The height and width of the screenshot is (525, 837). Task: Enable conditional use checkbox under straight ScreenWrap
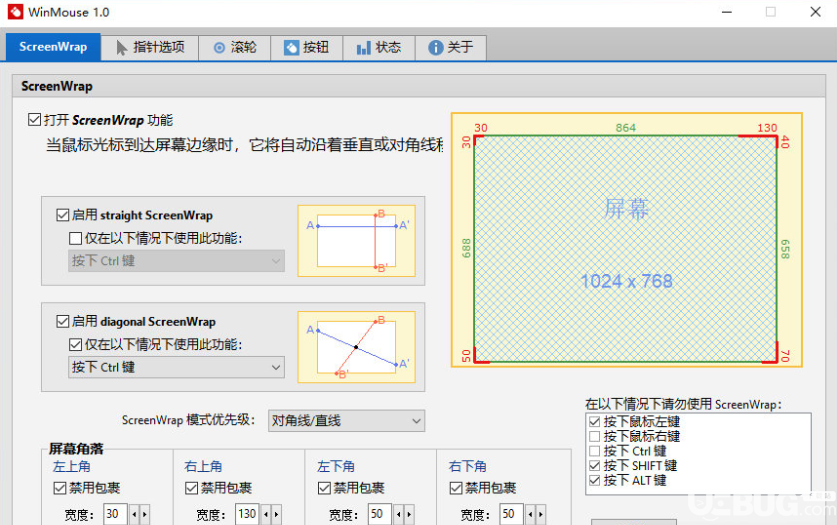click(x=75, y=238)
